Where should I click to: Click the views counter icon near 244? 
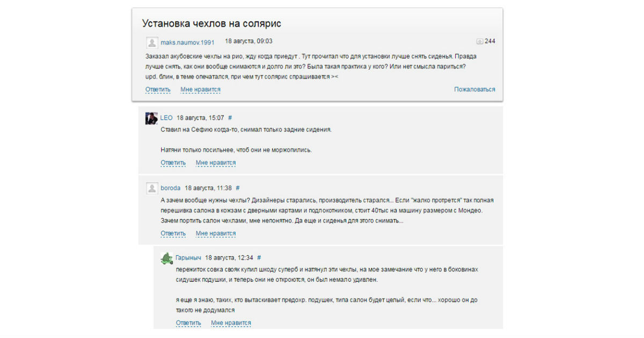(x=480, y=41)
